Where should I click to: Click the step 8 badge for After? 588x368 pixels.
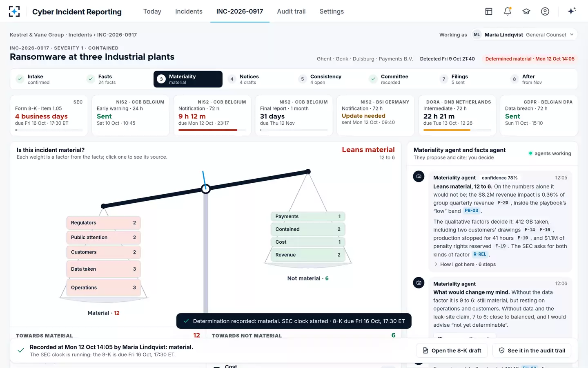point(514,79)
